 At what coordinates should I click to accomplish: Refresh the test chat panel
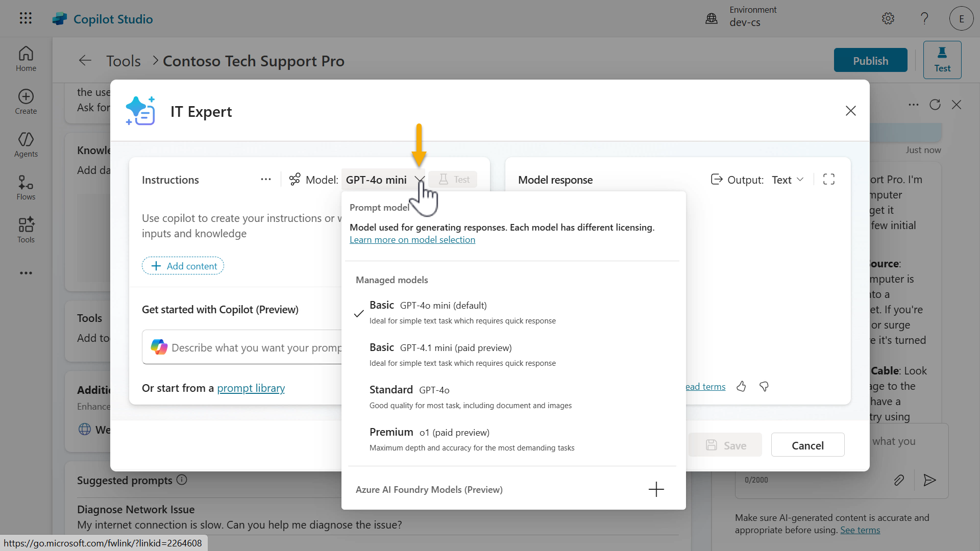tap(935, 105)
